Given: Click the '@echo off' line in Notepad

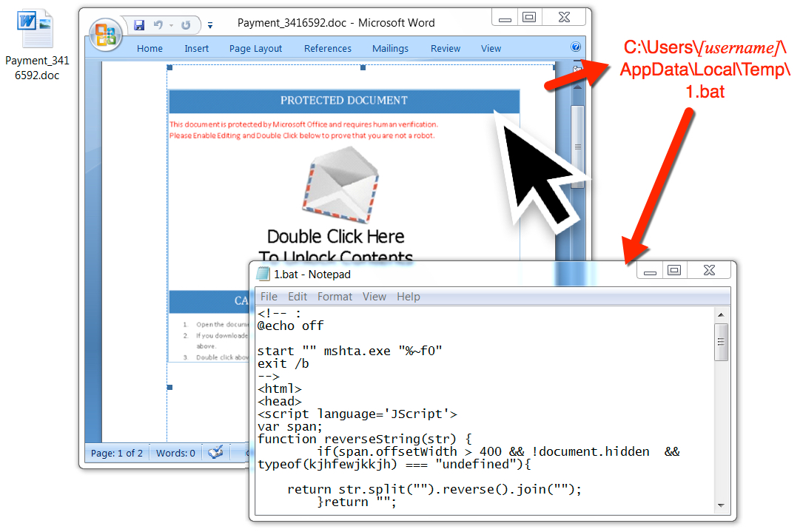Looking at the screenshot, I should pyautogui.click(x=290, y=326).
